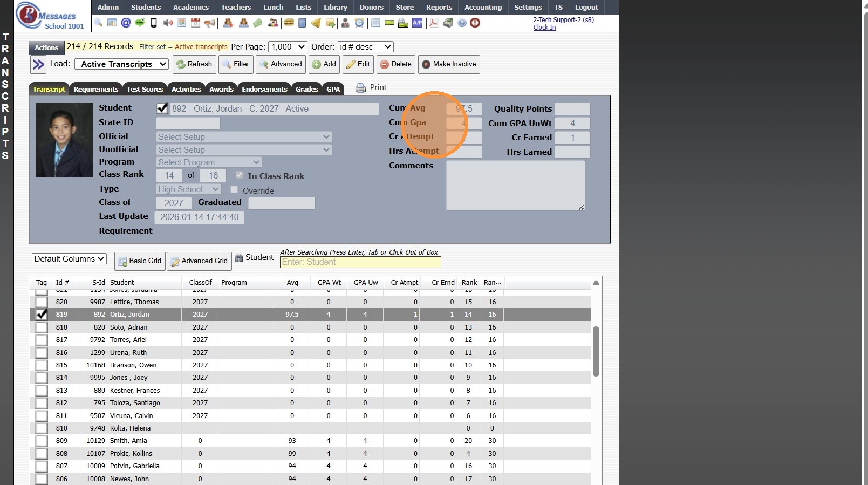Click the Advanced Grid button
Screen dimensions: 868x485
[x=199, y=261]
